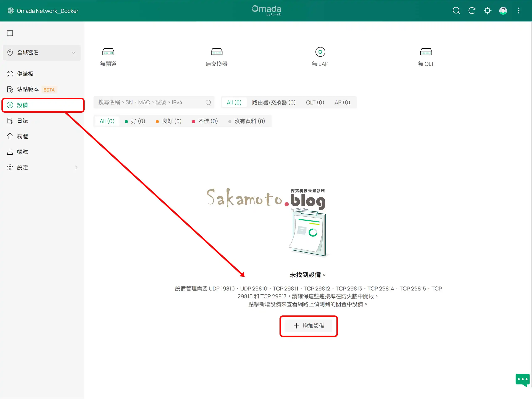Expand the 設定 settings submenu chevron
The image size is (532, 399).
pyautogui.click(x=76, y=167)
